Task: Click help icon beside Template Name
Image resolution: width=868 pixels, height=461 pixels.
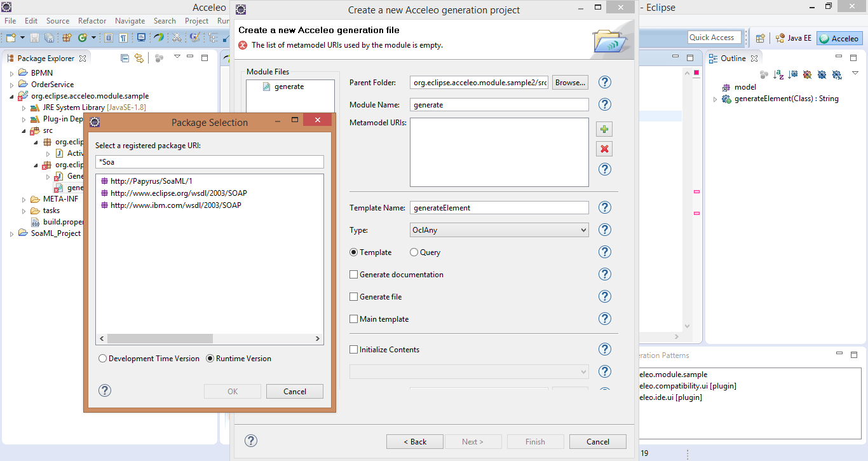Action: (x=605, y=207)
